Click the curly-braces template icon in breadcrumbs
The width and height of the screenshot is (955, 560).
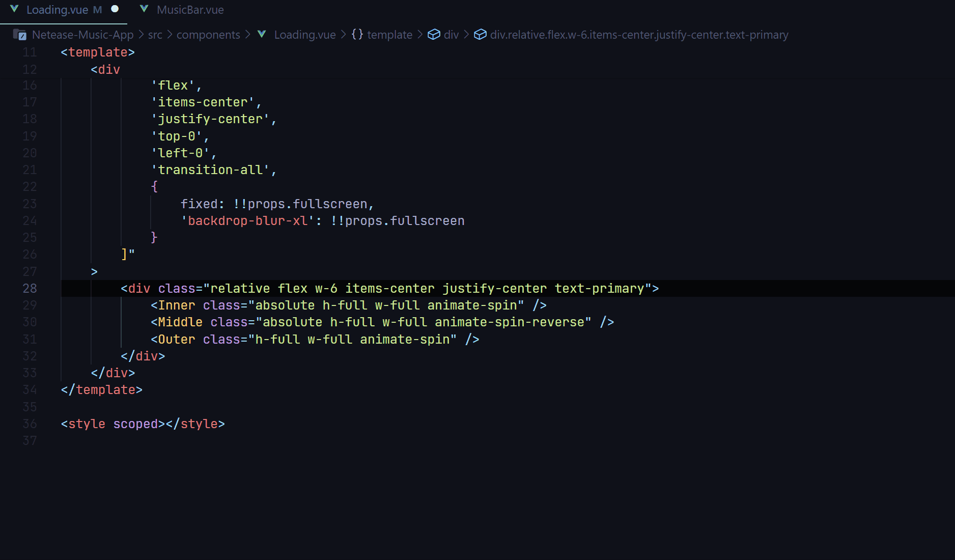(357, 34)
